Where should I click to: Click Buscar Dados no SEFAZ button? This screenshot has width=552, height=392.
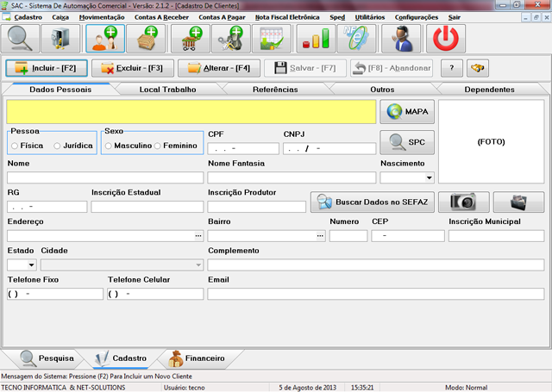click(373, 202)
